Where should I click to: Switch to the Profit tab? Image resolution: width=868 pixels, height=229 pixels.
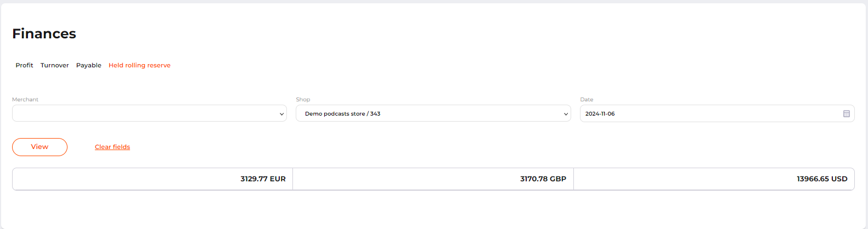coord(24,65)
